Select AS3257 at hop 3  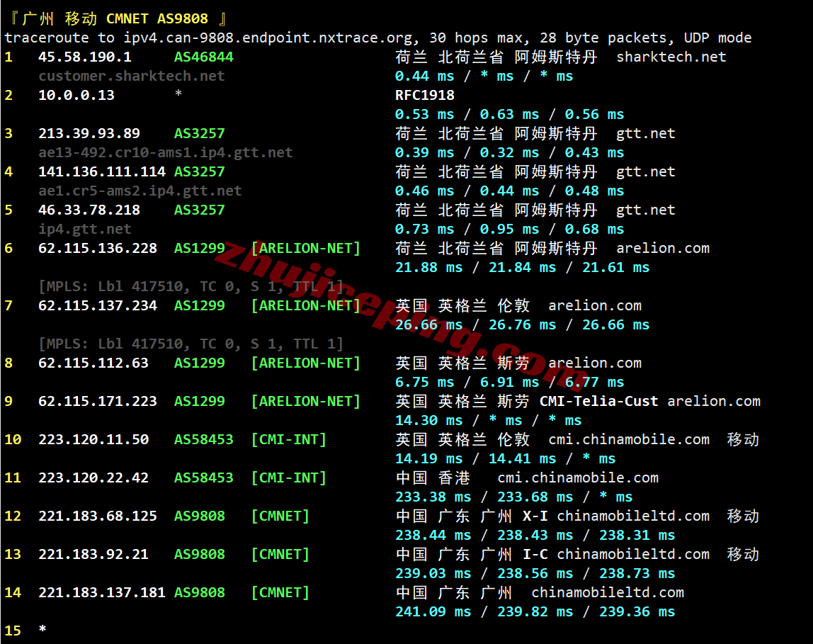point(200,134)
